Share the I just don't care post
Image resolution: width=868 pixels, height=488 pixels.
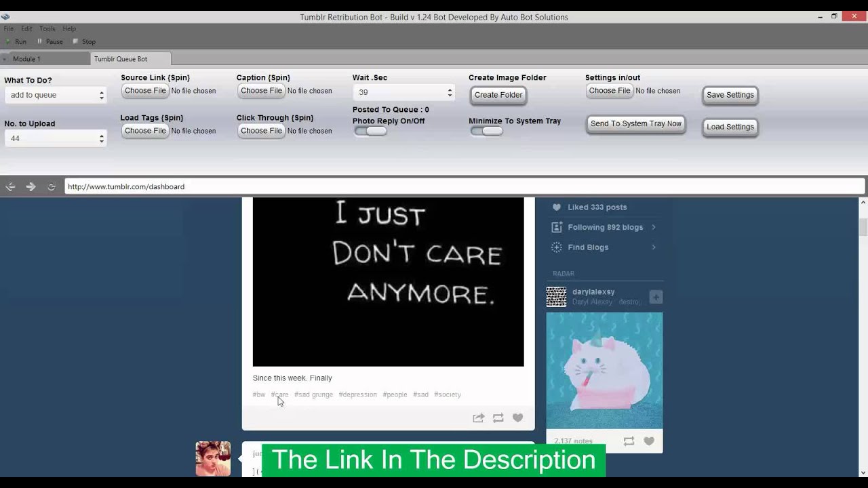[478, 418]
